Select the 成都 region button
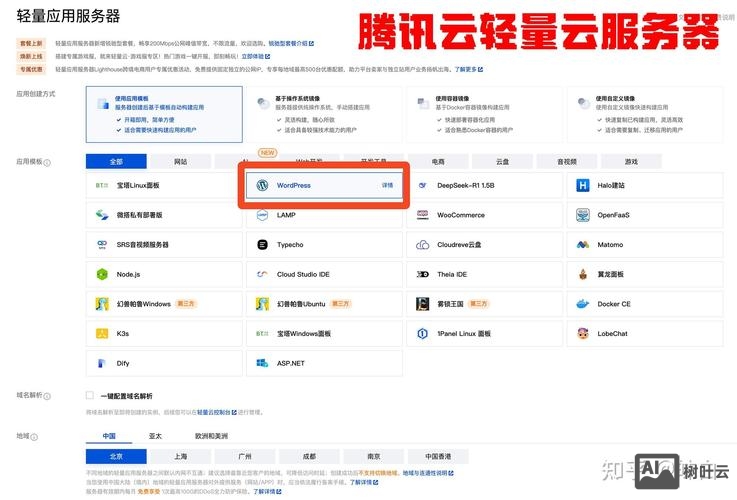The width and height of the screenshot is (737, 500). click(x=309, y=456)
